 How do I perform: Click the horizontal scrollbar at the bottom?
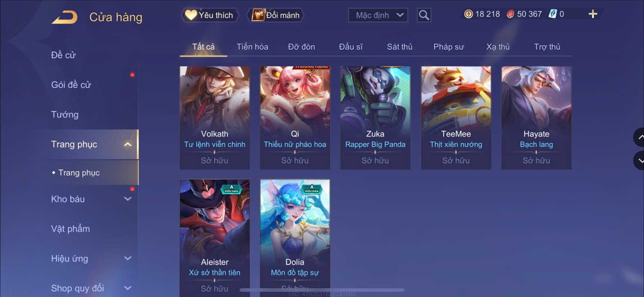322,290
